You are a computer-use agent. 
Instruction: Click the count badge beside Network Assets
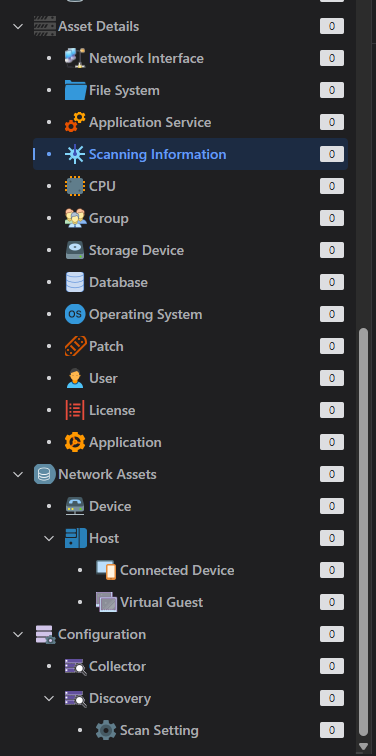tap(332, 474)
